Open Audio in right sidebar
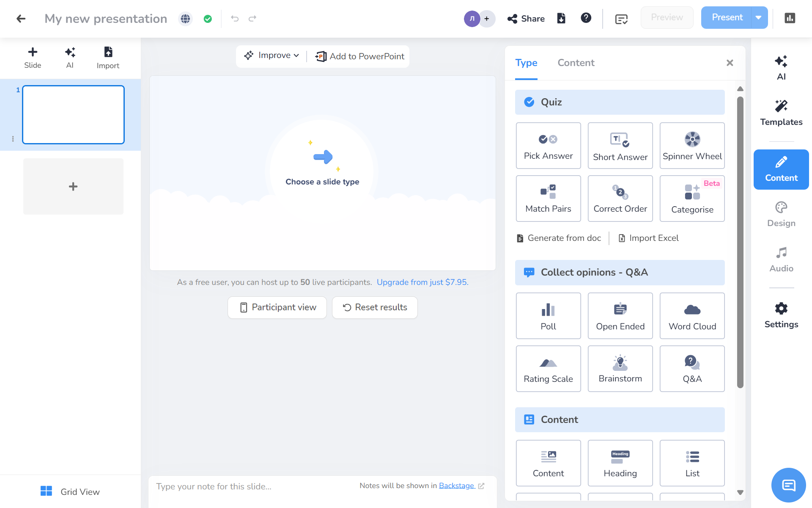Screen dimensions: 812x508 781,260
